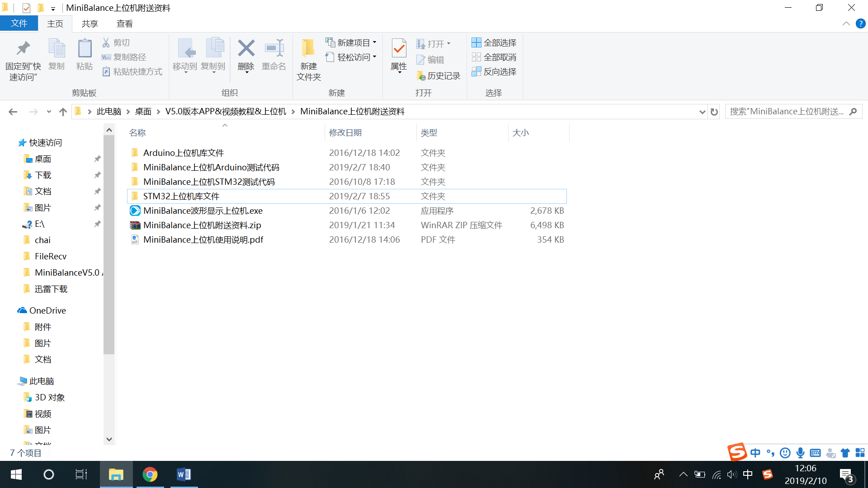
Task: Click the Refresh button beside address bar
Action: [714, 112]
